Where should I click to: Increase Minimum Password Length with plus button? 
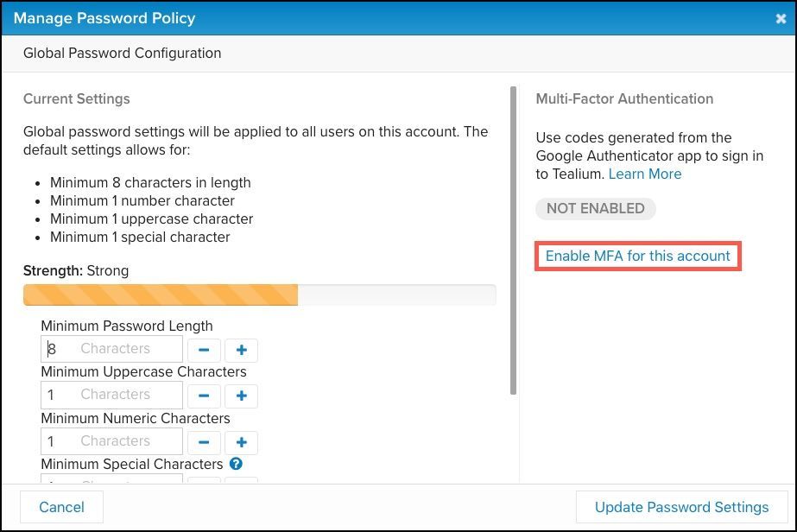(242, 350)
